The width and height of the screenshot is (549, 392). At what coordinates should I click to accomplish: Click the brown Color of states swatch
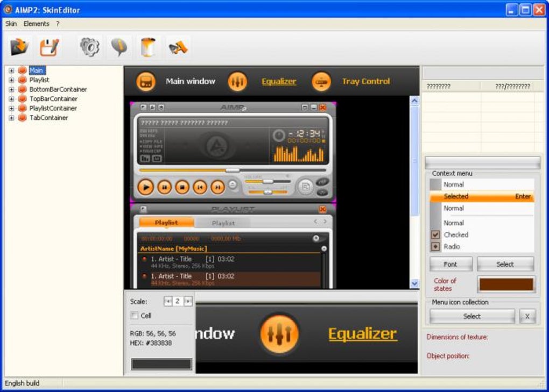coord(506,284)
